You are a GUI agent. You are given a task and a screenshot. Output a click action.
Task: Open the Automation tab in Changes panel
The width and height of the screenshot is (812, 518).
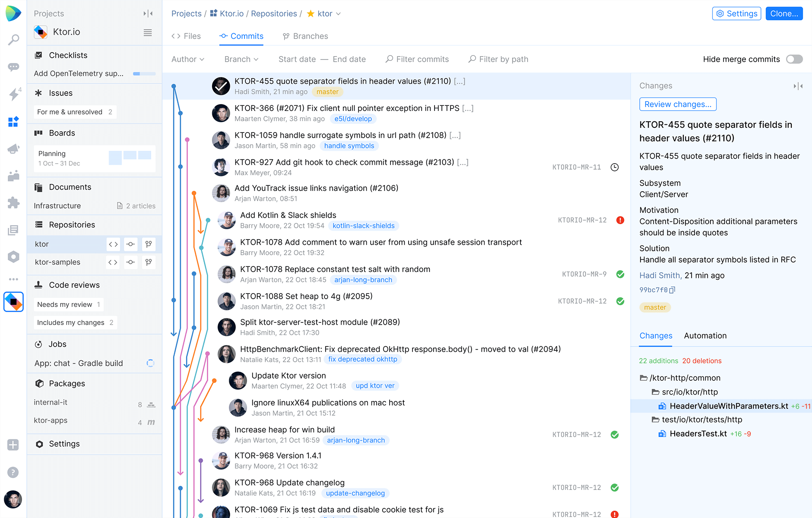pyautogui.click(x=705, y=335)
